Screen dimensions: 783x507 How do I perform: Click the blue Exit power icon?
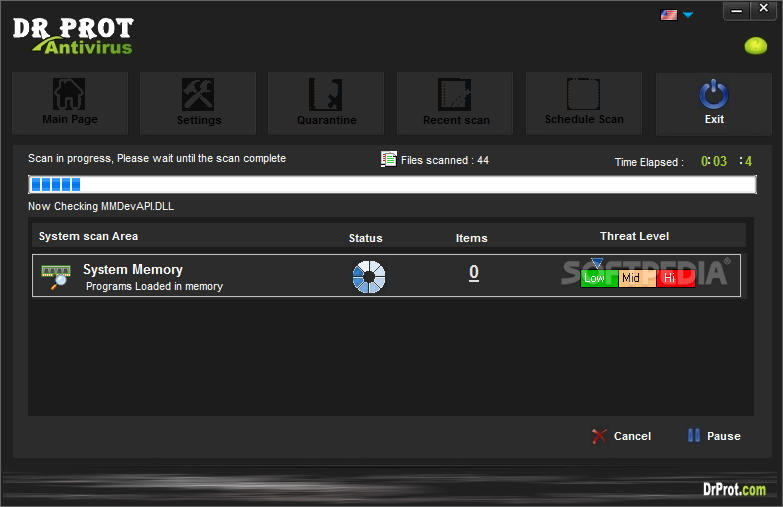714,94
